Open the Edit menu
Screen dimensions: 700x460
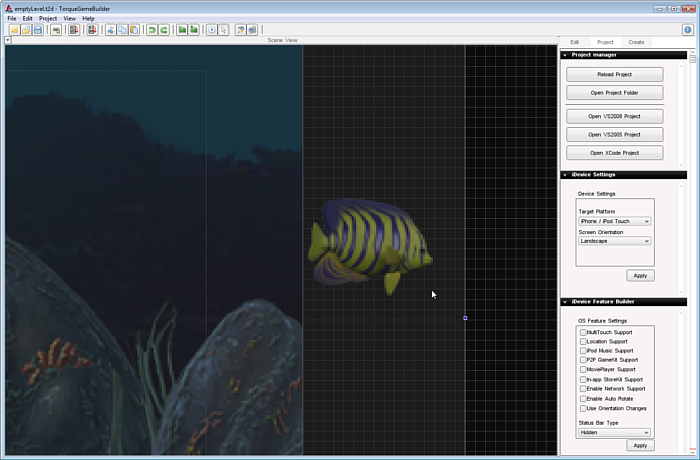coord(28,18)
